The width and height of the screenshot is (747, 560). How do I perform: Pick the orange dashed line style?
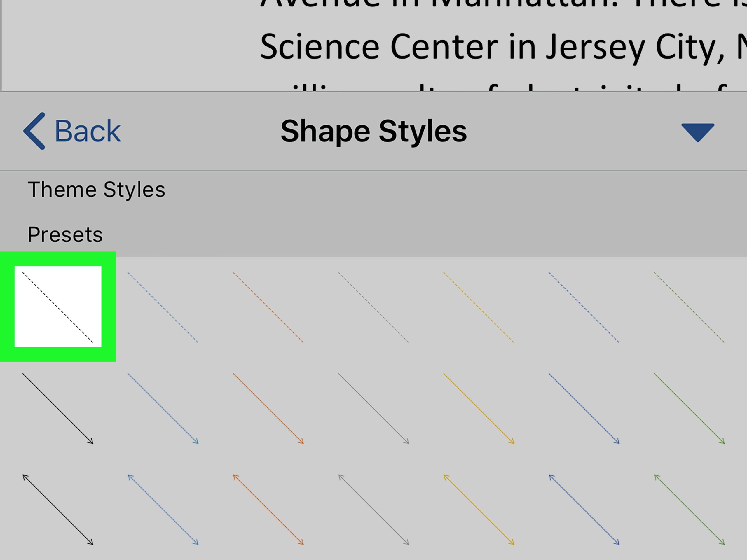[x=268, y=307]
